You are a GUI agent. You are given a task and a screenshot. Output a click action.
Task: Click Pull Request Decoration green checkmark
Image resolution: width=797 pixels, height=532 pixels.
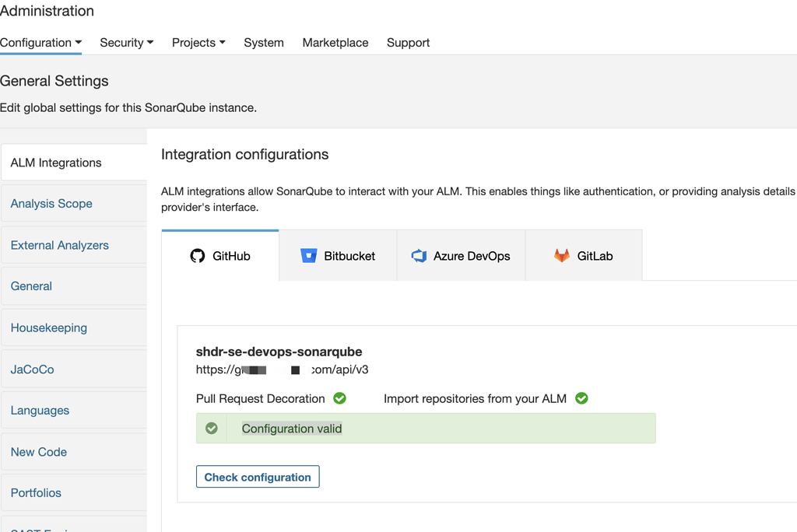click(x=339, y=398)
